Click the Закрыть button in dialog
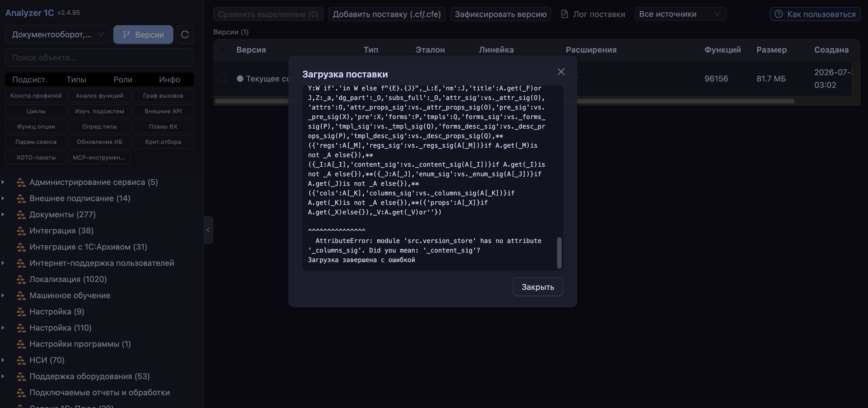 (x=538, y=287)
